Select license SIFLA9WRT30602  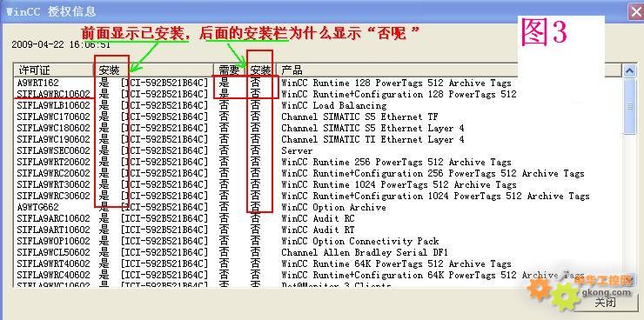318,184
